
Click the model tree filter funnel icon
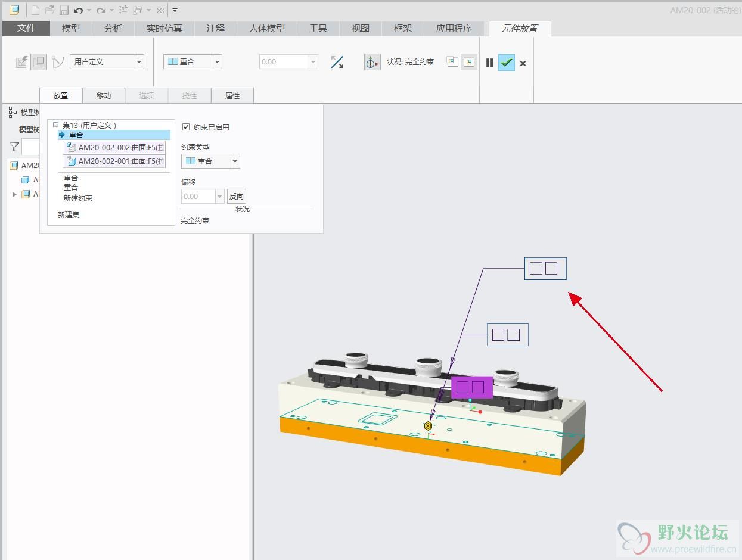14,147
